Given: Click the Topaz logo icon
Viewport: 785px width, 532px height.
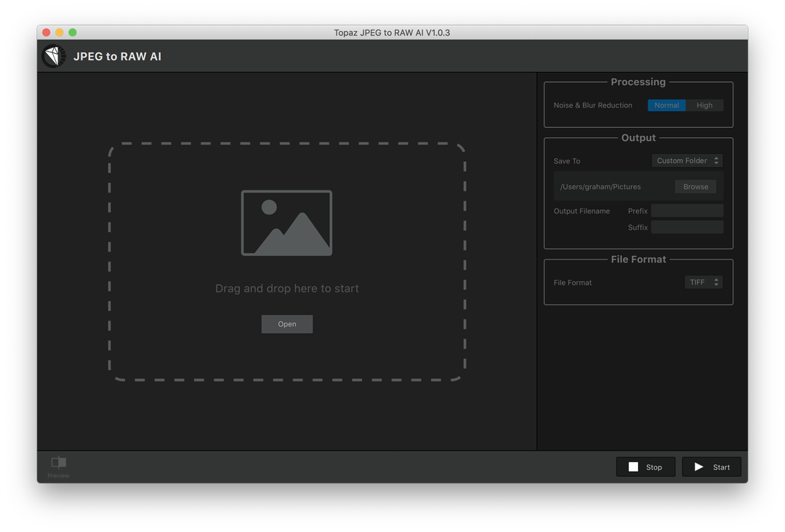Looking at the screenshot, I should pyautogui.click(x=54, y=56).
